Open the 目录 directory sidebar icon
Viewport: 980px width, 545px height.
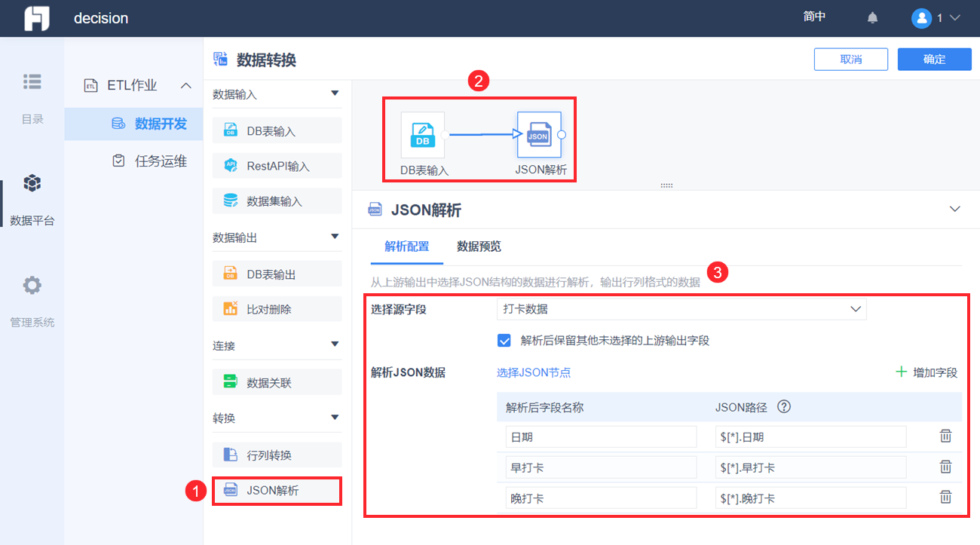click(x=32, y=81)
